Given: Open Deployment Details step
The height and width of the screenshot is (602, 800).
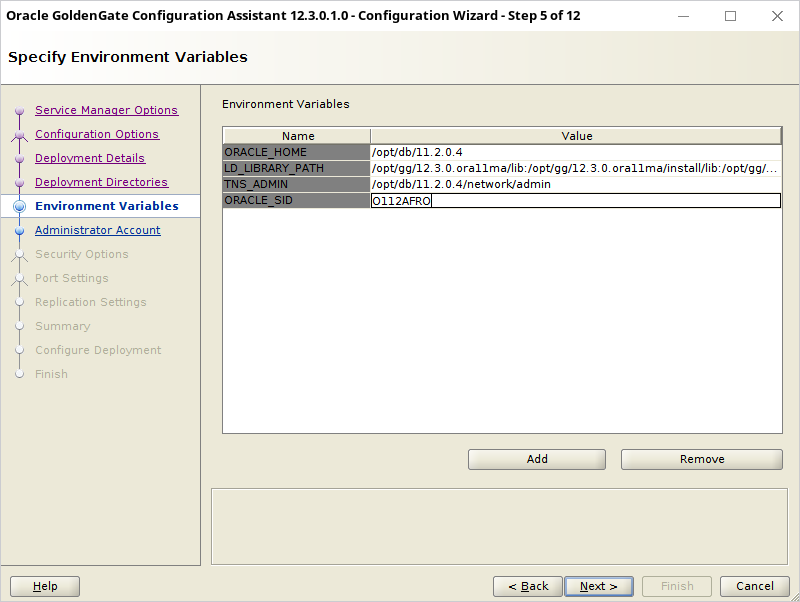Looking at the screenshot, I should pyautogui.click(x=90, y=158).
